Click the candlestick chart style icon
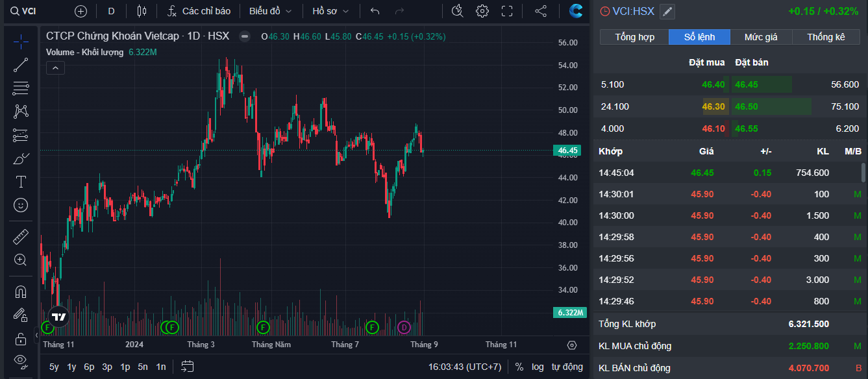This screenshot has width=868, height=379. pos(142,11)
